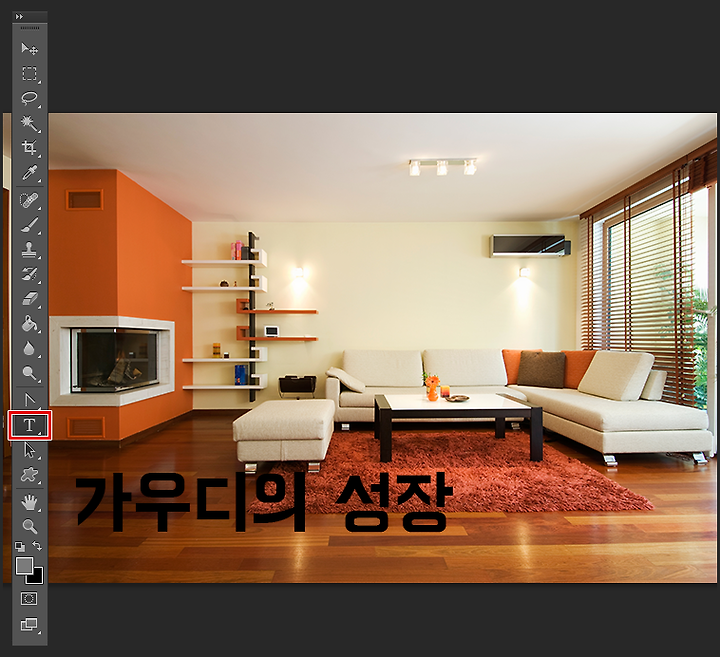Image resolution: width=720 pixels, height=657 pixels.
Task: Click the Korean text on the canvas
Action: click(x=264, y=503)
